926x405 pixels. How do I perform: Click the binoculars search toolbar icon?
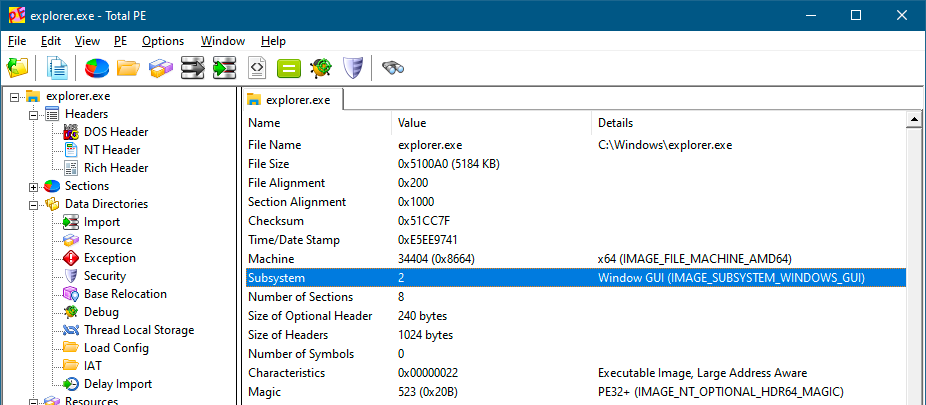pos(393,68)
